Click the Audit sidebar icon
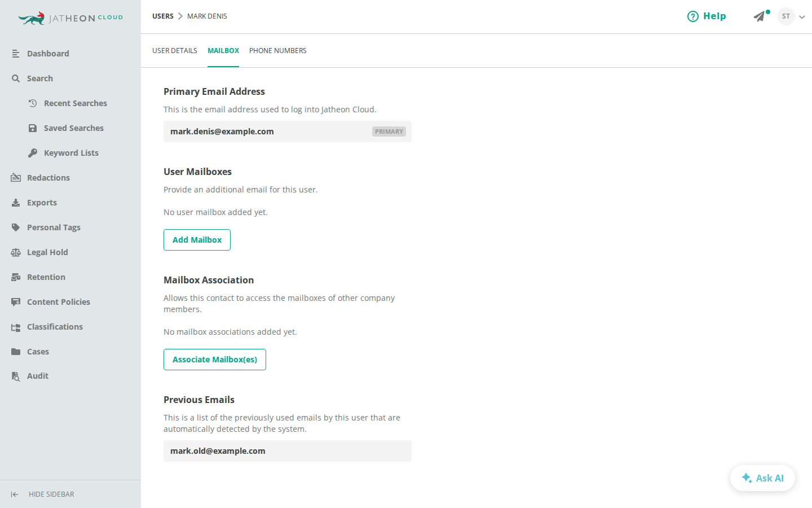Viewport: 812px width, 508px height. (16, 376)
